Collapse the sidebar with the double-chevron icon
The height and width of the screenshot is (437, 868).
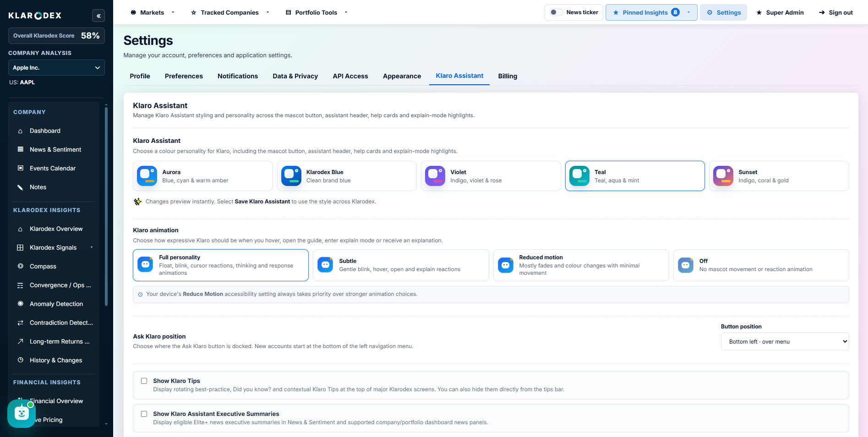coord(98,16)
